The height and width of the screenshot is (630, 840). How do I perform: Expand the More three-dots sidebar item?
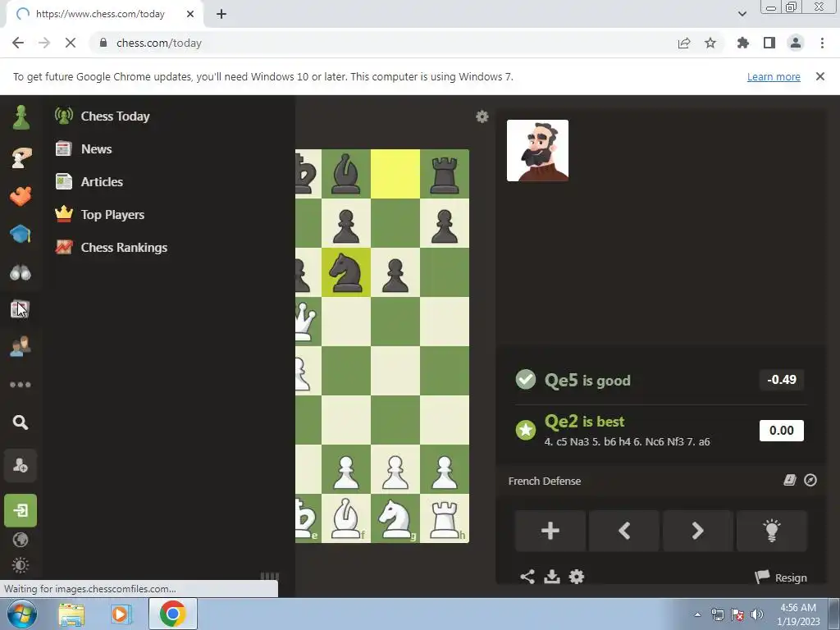[x=21, y=385]
